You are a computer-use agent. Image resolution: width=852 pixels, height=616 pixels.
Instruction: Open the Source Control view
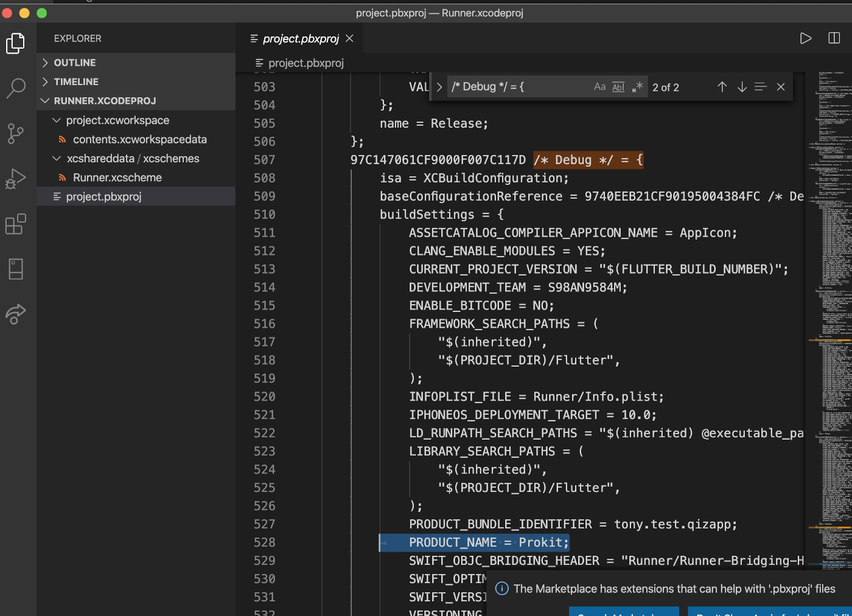click(15, 133)
